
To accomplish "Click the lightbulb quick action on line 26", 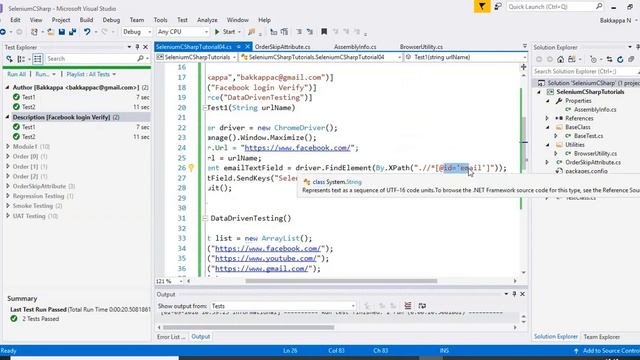I will [191, 167].
